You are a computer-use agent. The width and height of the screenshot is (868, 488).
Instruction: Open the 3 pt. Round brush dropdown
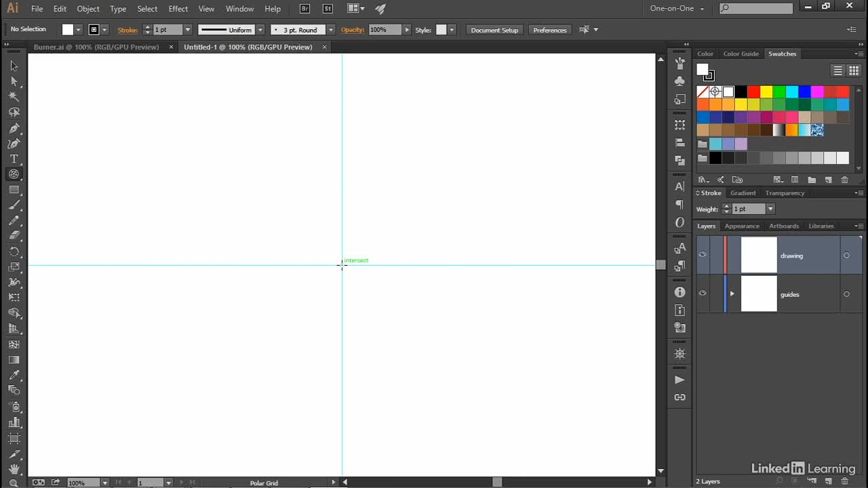tap(330, 30)
